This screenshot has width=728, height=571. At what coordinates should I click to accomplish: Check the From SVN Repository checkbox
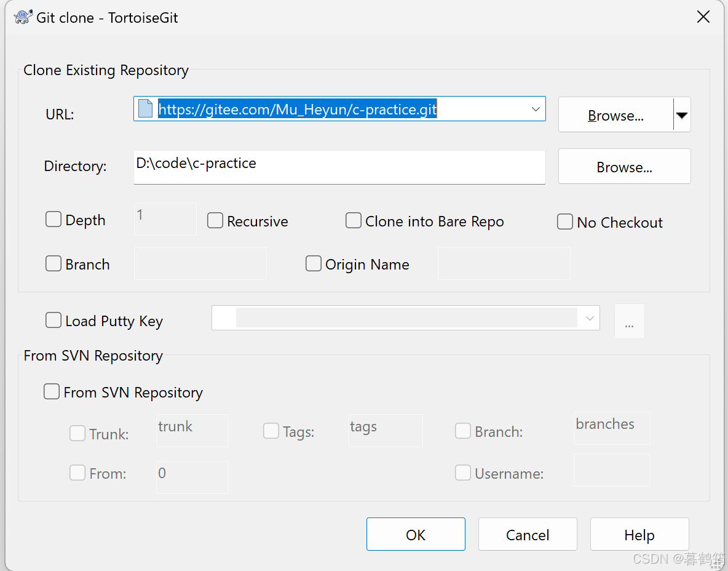pyautogui.click(x=52, y=391)
